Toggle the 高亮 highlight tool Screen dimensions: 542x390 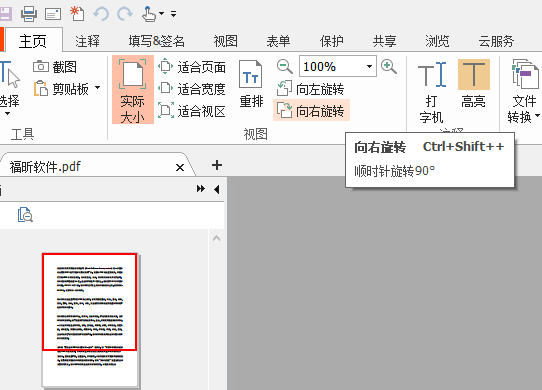pos(474,84)
